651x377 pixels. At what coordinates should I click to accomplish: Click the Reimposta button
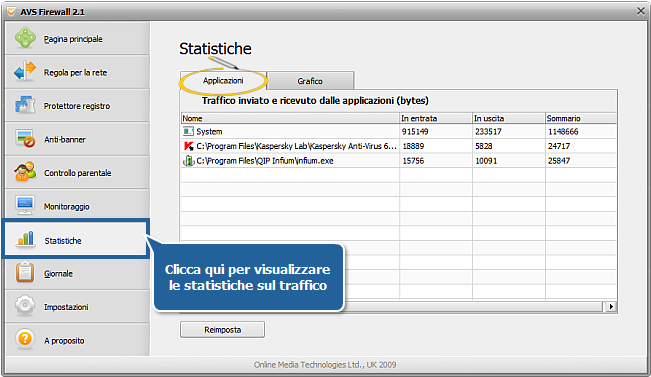tap(222, 330)
